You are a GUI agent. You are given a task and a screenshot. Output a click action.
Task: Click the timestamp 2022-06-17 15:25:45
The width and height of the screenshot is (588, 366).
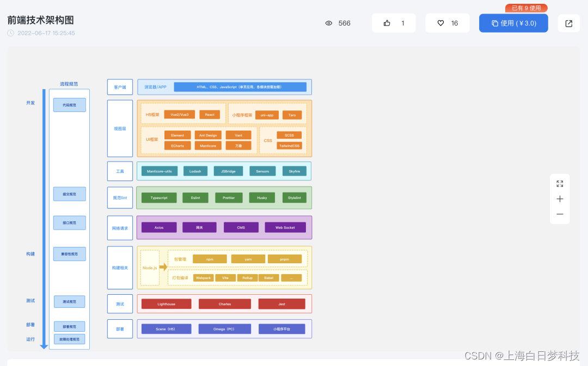pyautogui.click(x=46, y=33)
